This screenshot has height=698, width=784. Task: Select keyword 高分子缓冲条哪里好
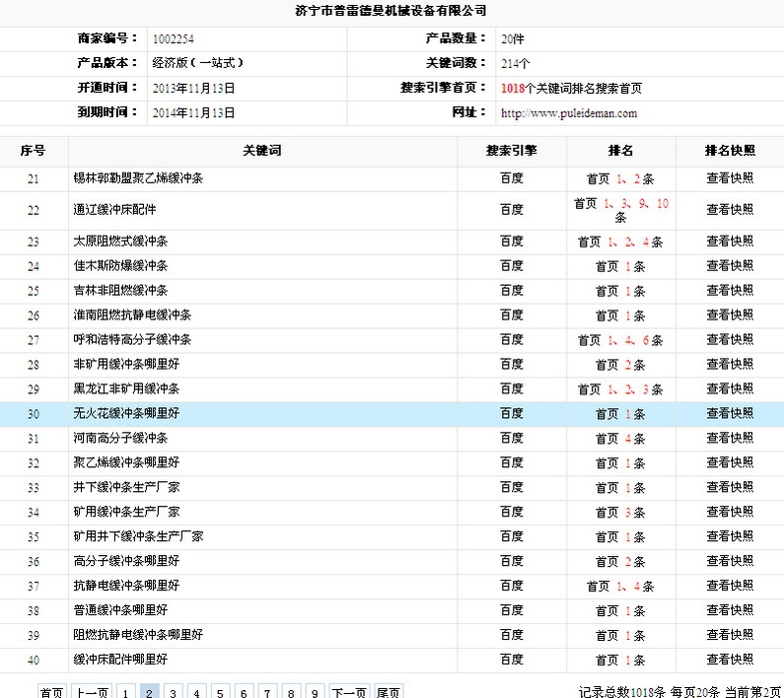coord(126,561)
